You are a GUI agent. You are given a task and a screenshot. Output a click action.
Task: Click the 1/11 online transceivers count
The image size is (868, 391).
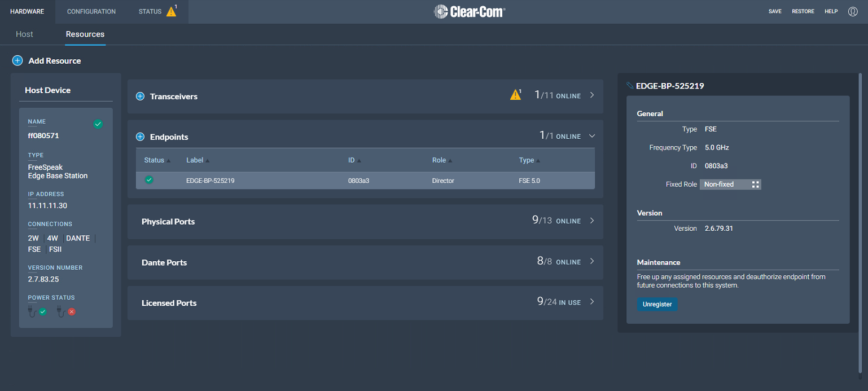(558, 95)
